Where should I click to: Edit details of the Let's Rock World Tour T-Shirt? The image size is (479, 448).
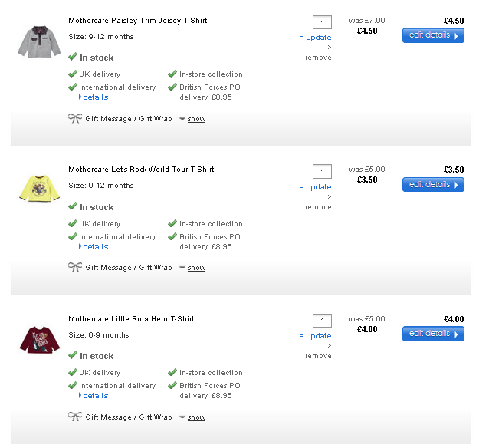pos(433,185)
